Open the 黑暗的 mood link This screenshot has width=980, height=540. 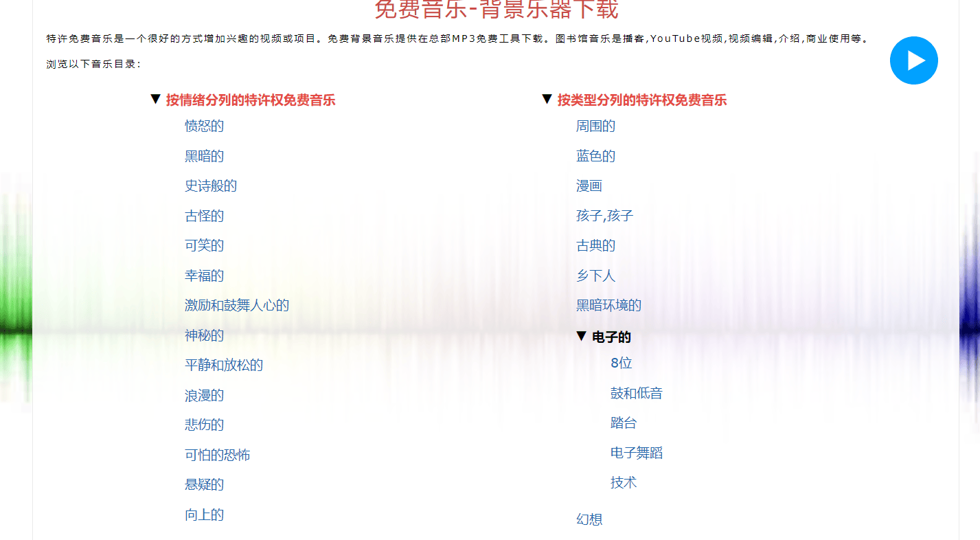pyautogui.click(x=204, y=156)
